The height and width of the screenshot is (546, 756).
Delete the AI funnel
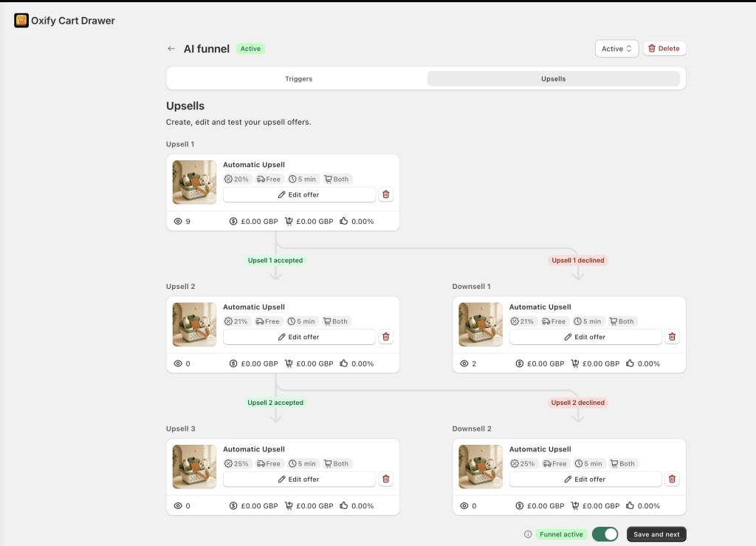tap(664, 49)
